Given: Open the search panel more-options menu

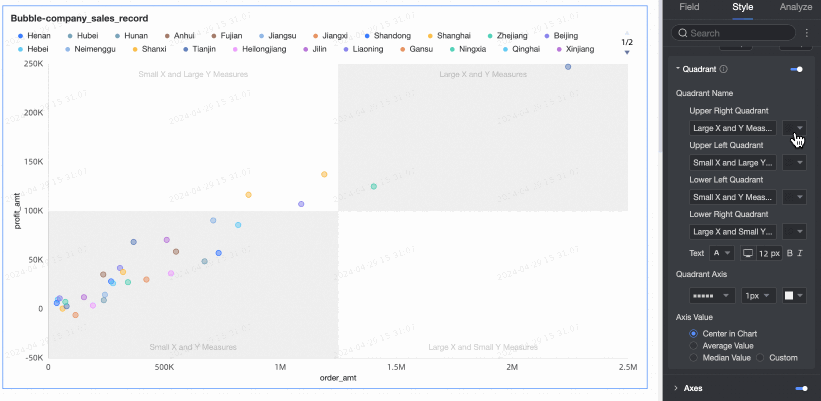Looking at the screenshot, I should [805, 33].
